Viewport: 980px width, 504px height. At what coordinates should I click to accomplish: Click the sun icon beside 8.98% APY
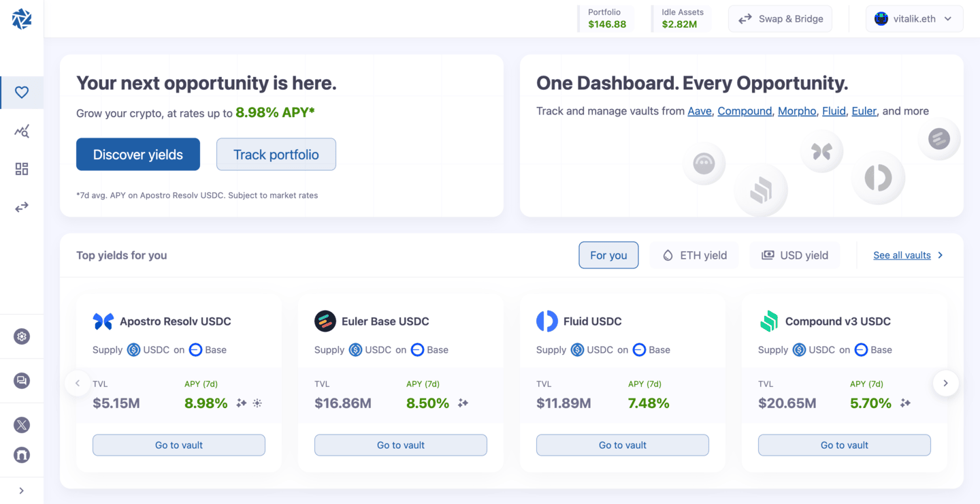257,403
